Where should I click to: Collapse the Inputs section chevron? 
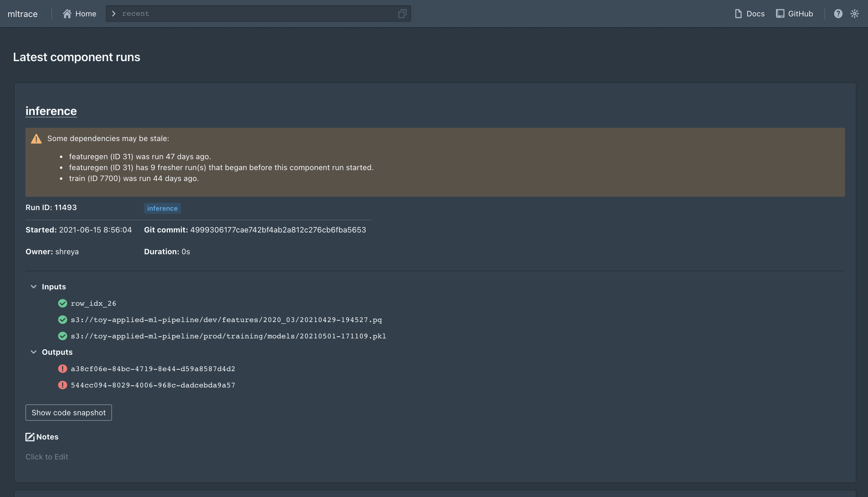coord(34,287)
